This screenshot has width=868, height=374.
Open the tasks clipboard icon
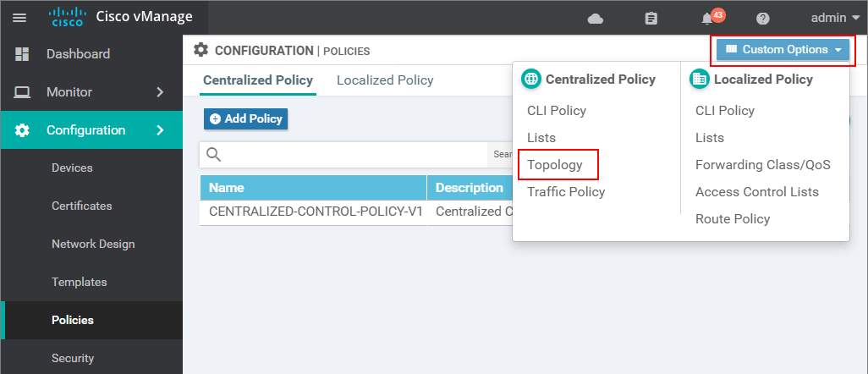[651, 19]
